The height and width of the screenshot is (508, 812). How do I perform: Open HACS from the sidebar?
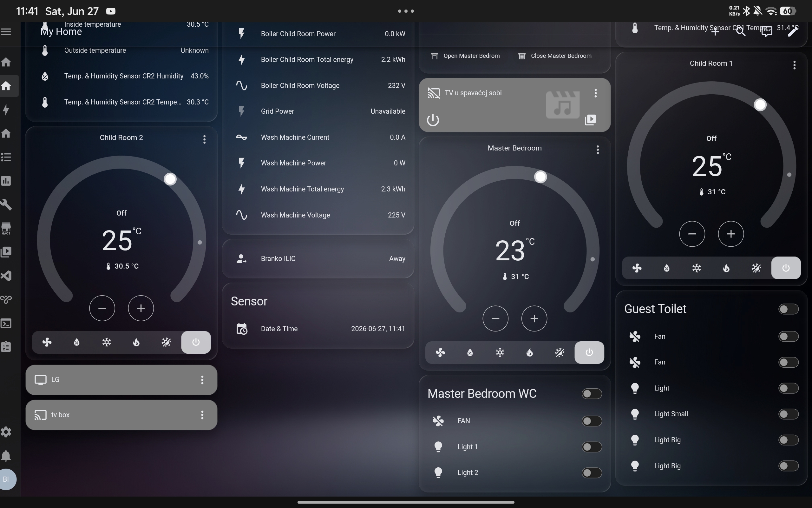(x=6, y=229)
